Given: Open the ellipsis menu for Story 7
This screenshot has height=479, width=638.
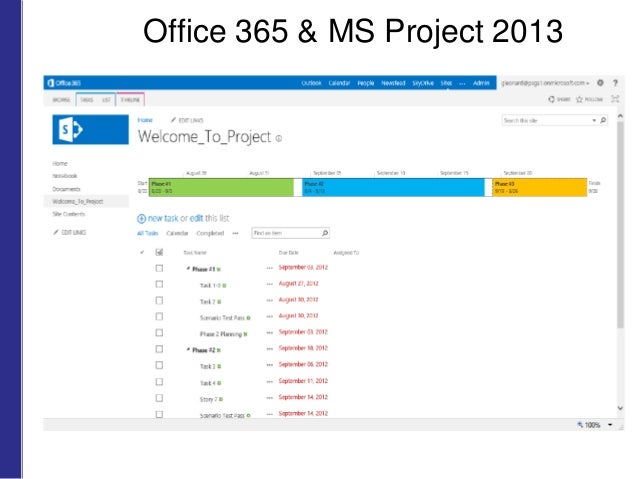Looking at the screenshot, I should [x=269, y=398].
